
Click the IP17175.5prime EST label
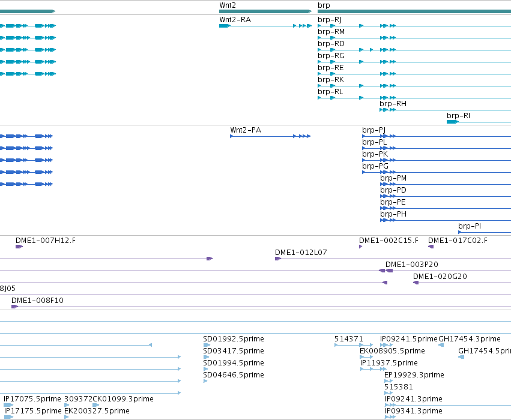(32, 411)
